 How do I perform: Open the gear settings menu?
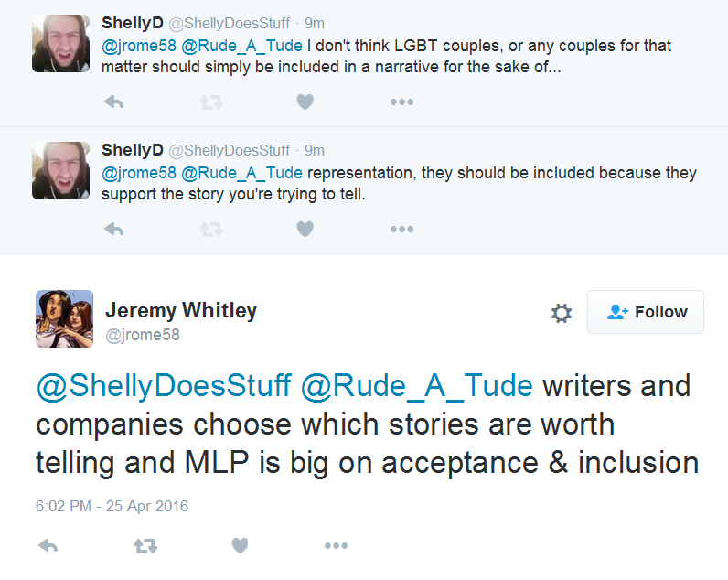click(561, 314)
